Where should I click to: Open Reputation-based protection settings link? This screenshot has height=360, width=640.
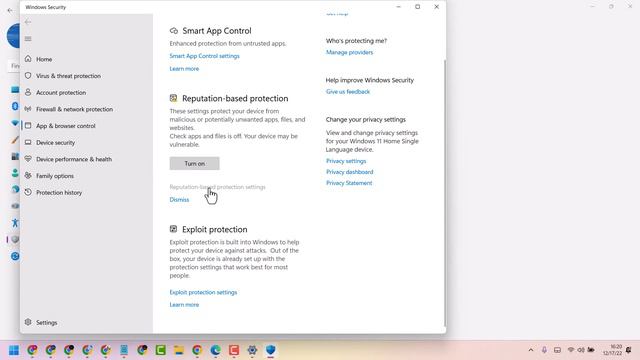click(218, 187)
